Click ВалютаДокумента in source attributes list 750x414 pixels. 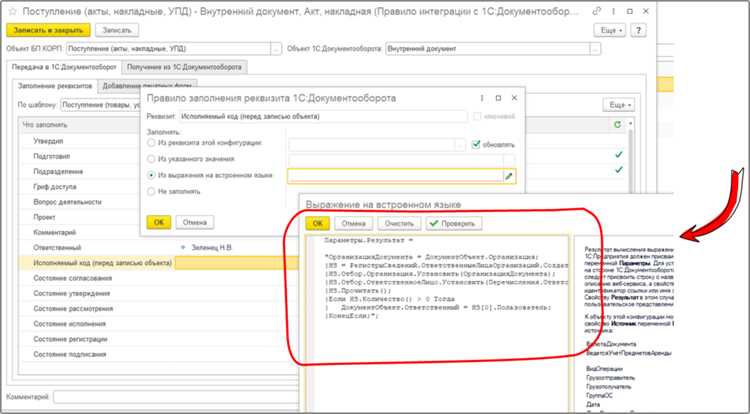(611, 344)
